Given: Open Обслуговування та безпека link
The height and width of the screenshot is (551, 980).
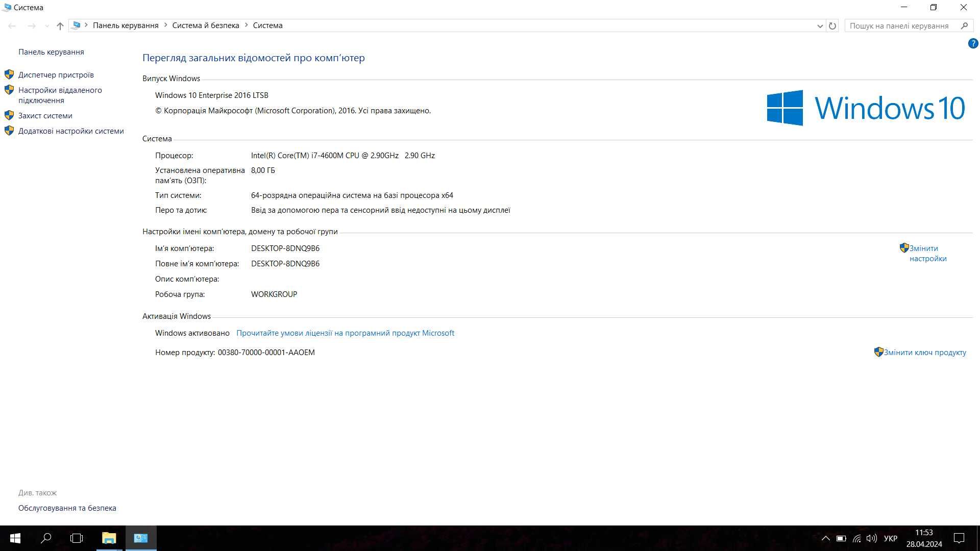Looking at the screenshot, I should click(x=67, y=508).
